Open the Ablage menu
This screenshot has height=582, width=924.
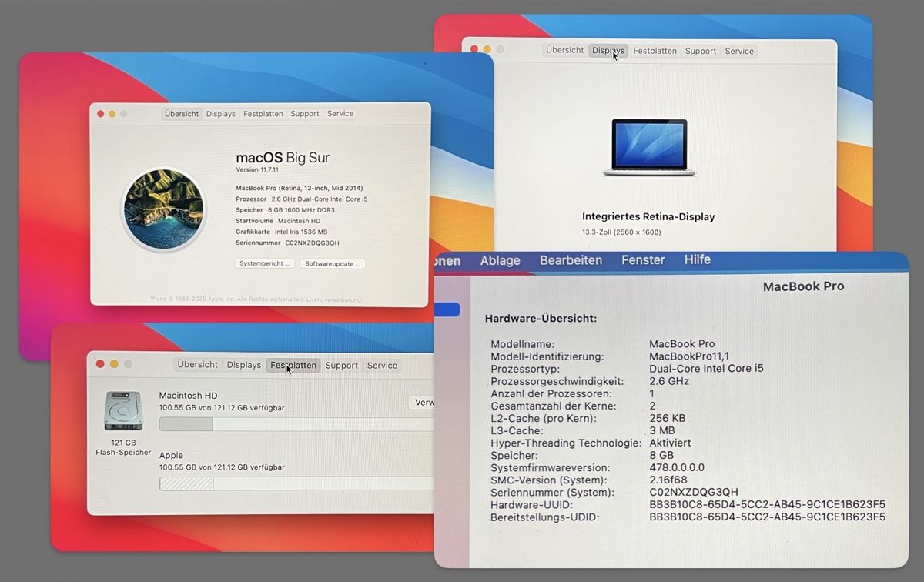tap(500, 261)
